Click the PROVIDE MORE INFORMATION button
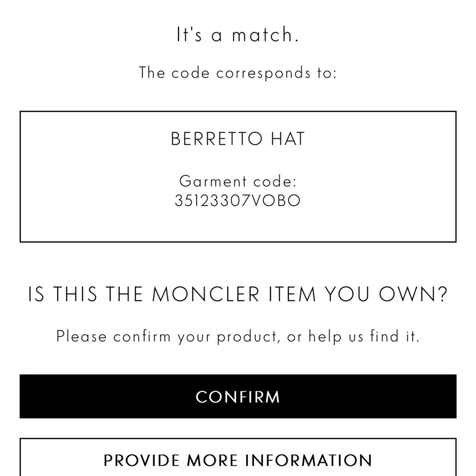The image size is (476, 476). (238, 460)
